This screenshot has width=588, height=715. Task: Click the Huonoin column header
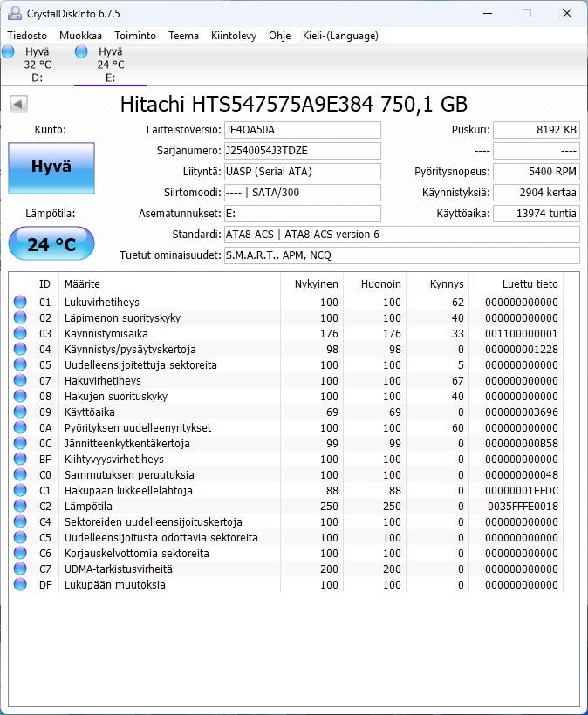click(x=374, y=283)
